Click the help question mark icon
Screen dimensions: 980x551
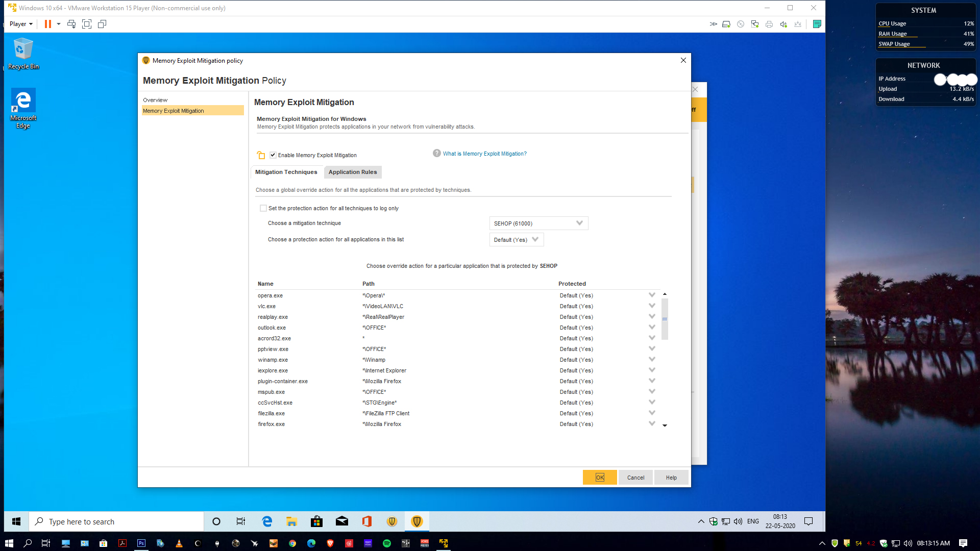click(437, 154)
